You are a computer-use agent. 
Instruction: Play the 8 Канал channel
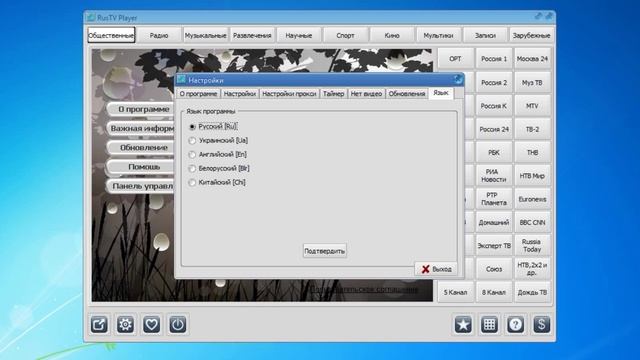click(x=494, y=292)
